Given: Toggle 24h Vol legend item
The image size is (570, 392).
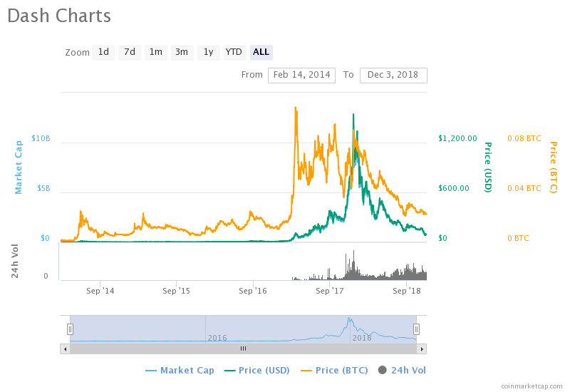Looking at the screenshot, I should (403, 370).
